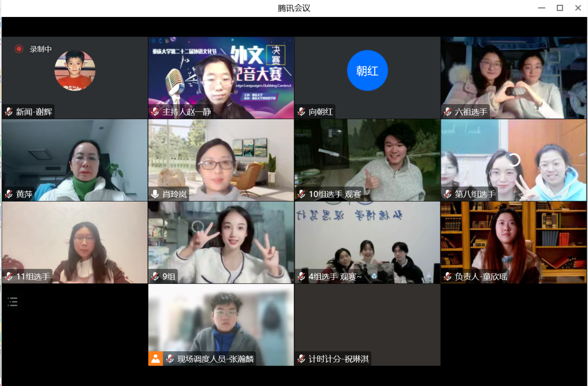The width and height of the screenshot is (588, 386).
Task: Select the blue 朝红 avatar circle
Action: click(x=367, y=71)
